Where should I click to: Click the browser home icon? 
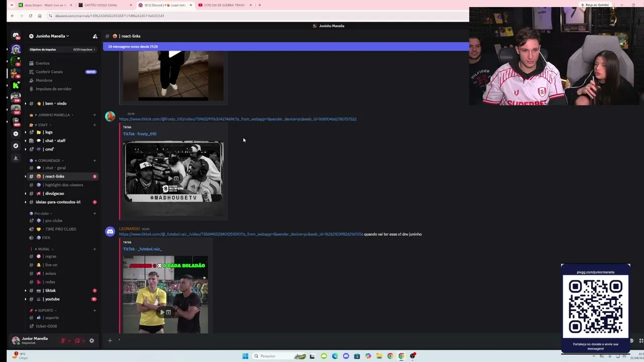pyautogui.click(x=40, y=16)
